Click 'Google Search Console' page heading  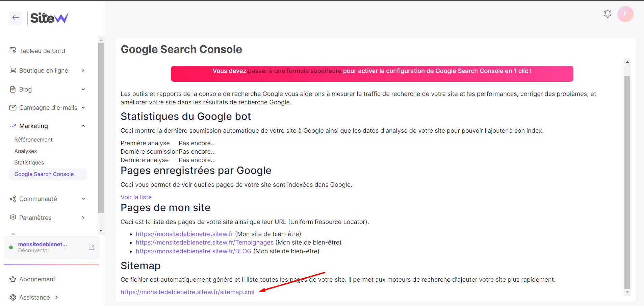181,49
